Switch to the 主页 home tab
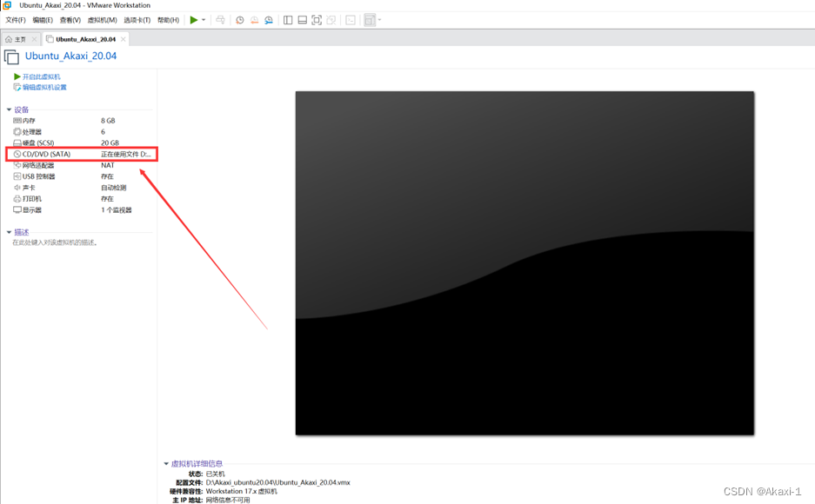This screenshot has height=504, width=815. (x=20, y=39)
